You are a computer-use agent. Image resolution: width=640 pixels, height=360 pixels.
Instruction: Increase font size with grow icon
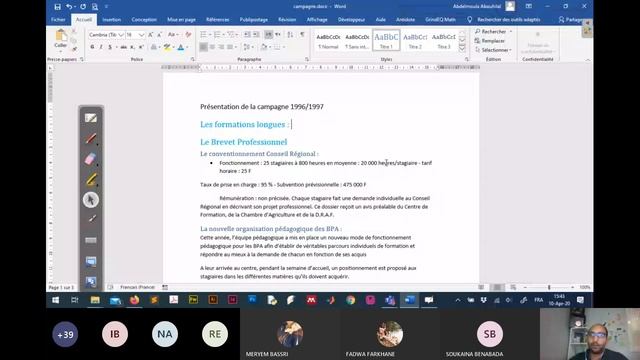[151, 35]
